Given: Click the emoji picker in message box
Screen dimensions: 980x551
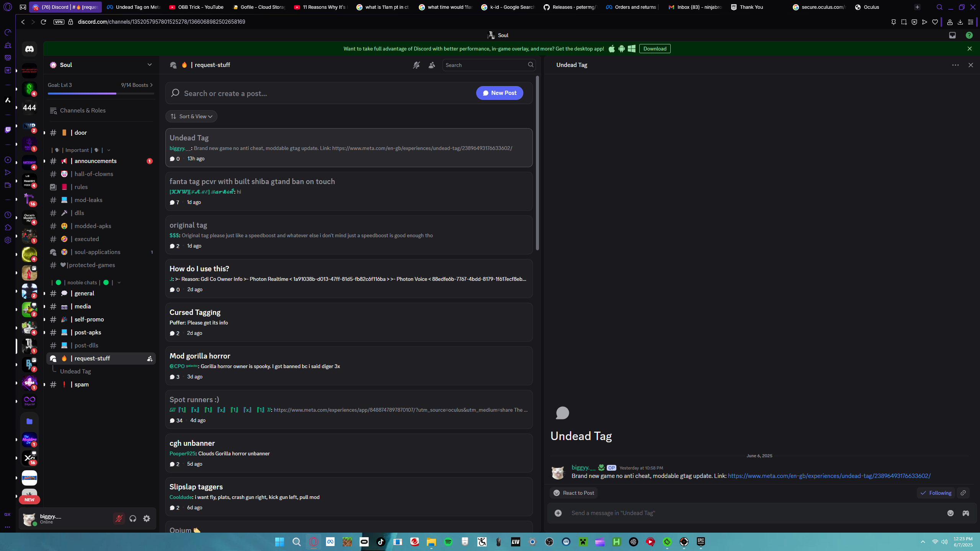Looking at the screenshot, I should [x=951, y=513].
